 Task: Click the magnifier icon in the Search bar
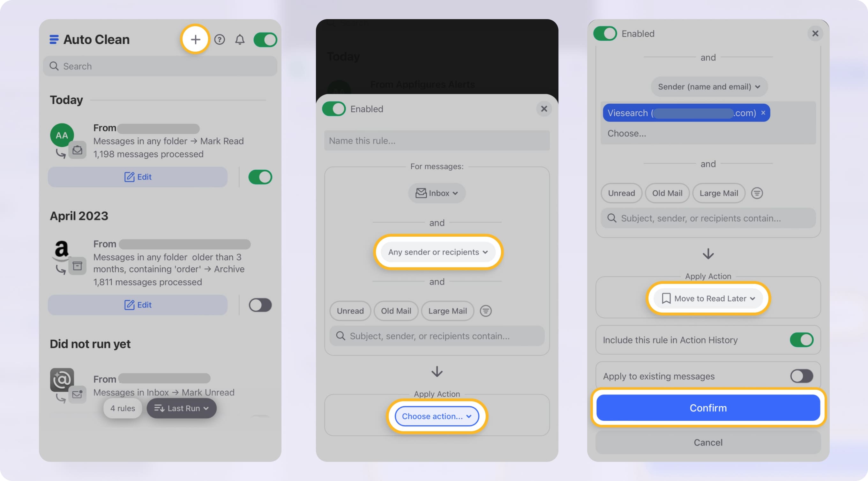pyautogui.click(x=55, y=66)
